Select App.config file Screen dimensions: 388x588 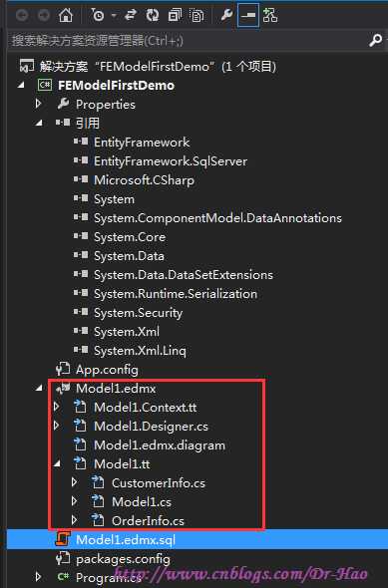click(x=107, y=370)
